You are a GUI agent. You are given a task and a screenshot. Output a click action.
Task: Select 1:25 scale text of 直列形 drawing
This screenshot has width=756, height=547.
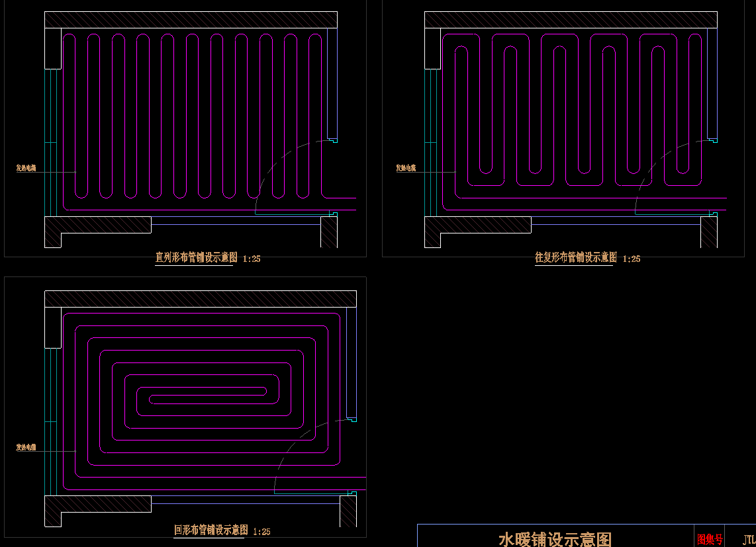pos(252,259)
